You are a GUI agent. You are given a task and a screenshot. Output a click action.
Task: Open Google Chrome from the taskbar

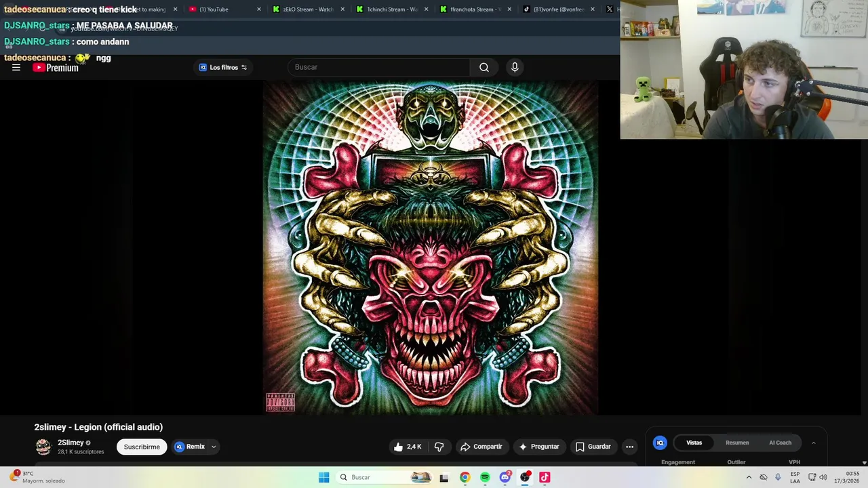tap(465, 477)
